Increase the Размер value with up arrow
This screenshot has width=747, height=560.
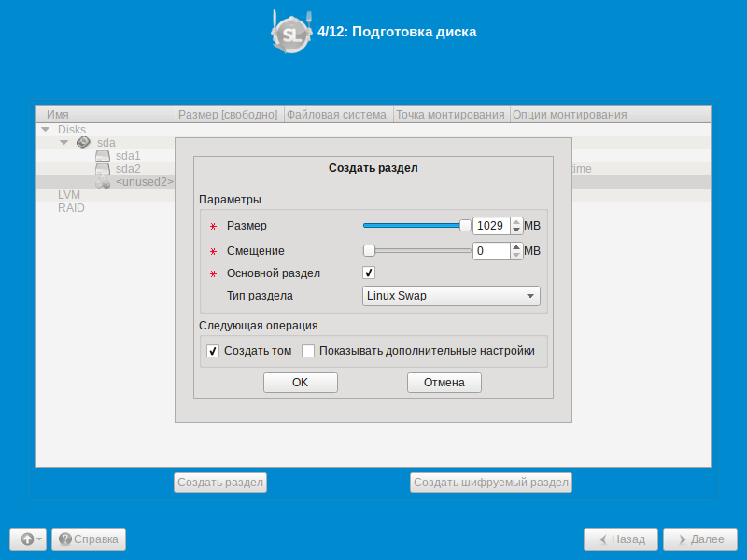tap(516, 222)
